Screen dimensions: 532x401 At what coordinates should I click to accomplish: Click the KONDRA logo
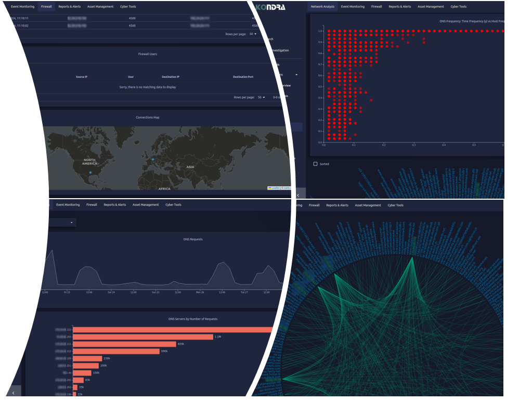tap(270, 7)
